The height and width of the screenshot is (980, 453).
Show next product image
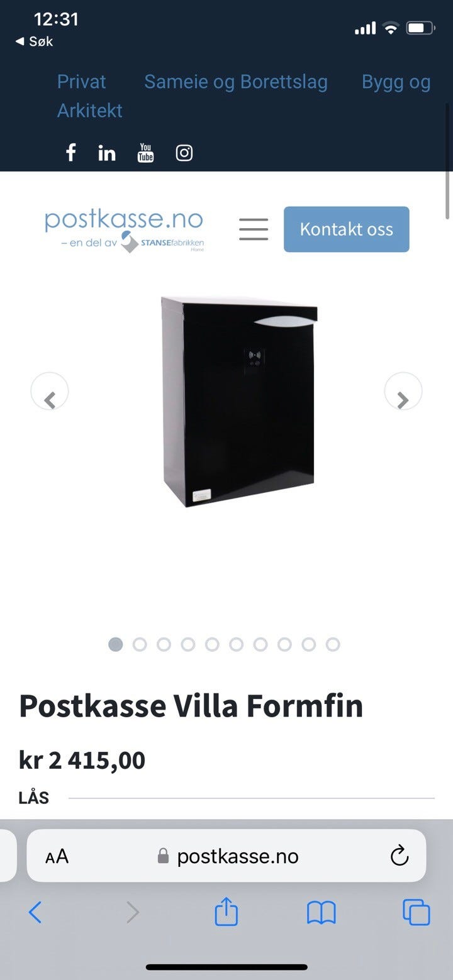tap(403, 392)
